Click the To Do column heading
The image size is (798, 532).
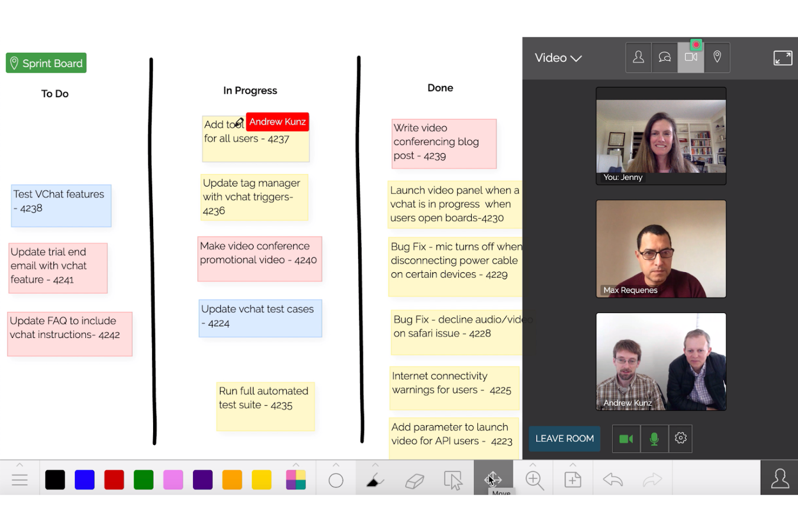click(55, 94)
